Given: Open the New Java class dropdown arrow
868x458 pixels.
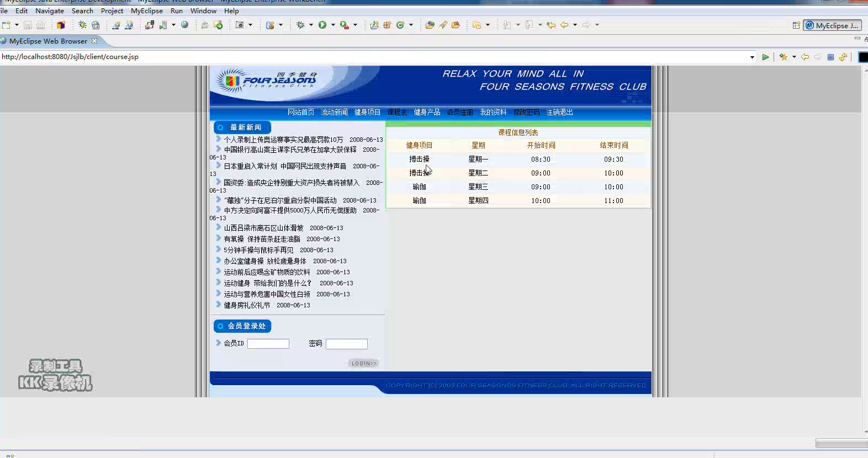Looking at the screenshot, I should coord(411,25).
